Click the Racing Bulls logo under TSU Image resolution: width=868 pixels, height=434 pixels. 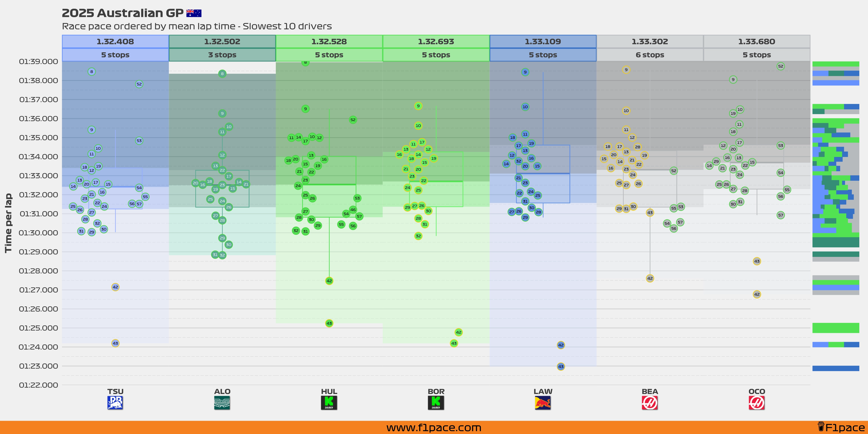tap(115, 403)
